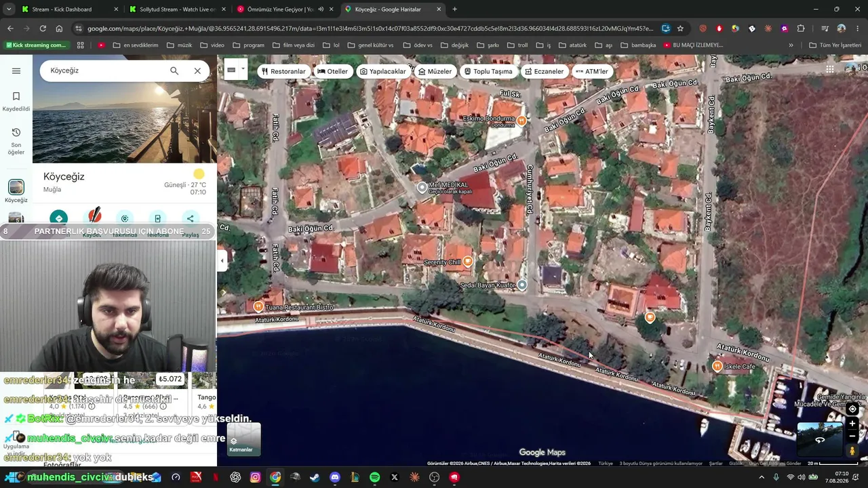Open Discord from the taskbar
This screenshot has width=868, height=488.
[x=335, y=477]
